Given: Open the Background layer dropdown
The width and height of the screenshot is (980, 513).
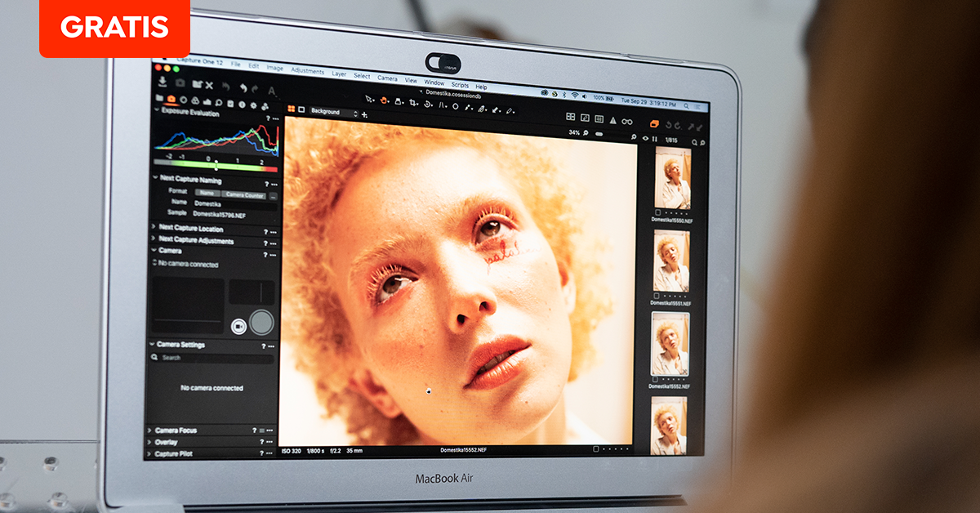Looking at the screenshot, I should pyautogui.click(x=335, y=112).
